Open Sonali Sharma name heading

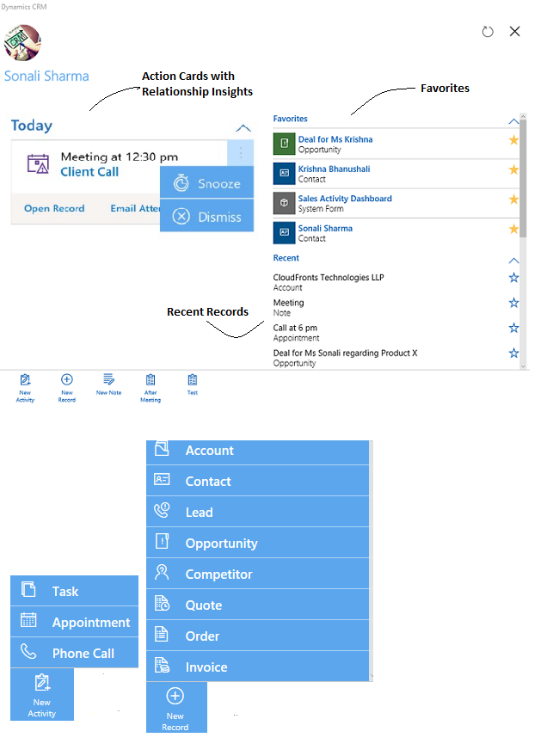click(46, 77)
